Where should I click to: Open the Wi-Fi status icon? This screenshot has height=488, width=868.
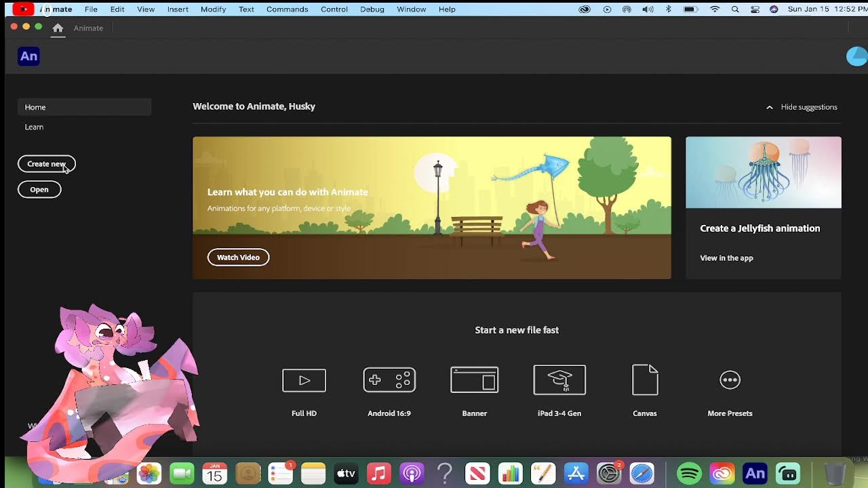(715, 9)
